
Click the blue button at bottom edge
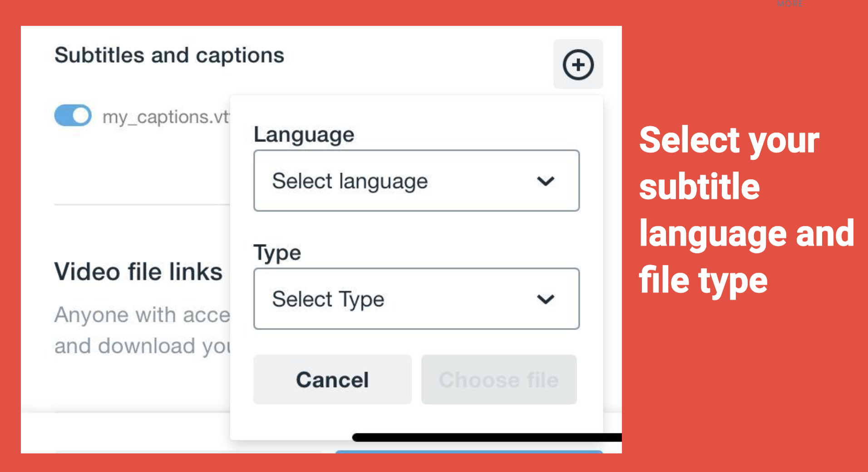[x=469, y=452]
